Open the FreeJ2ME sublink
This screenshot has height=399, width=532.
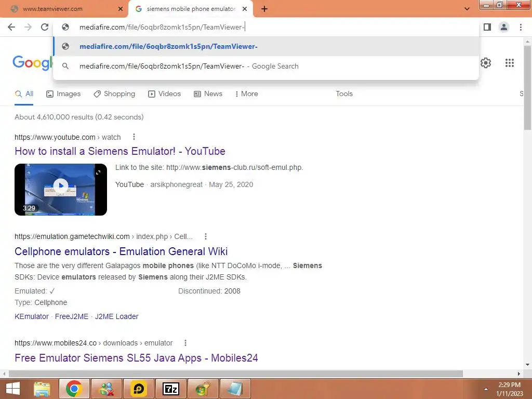(72, 316)
